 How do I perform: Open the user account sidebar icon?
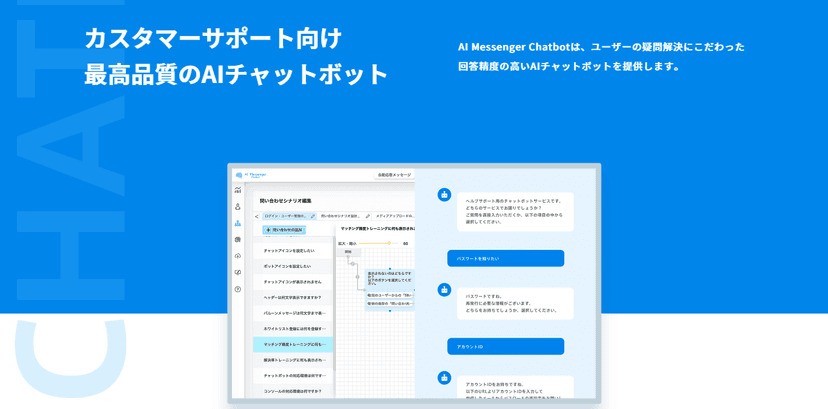pyautogui.click(x=238, y=207)
